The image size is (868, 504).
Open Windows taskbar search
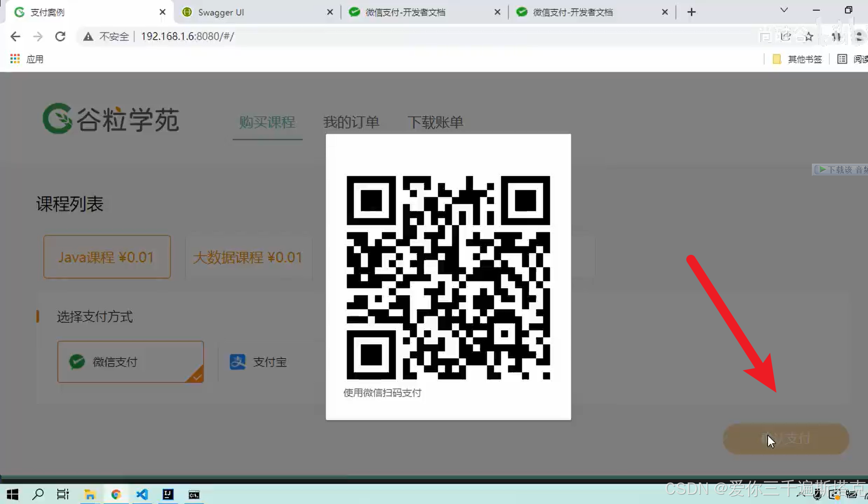click(38, 495)
